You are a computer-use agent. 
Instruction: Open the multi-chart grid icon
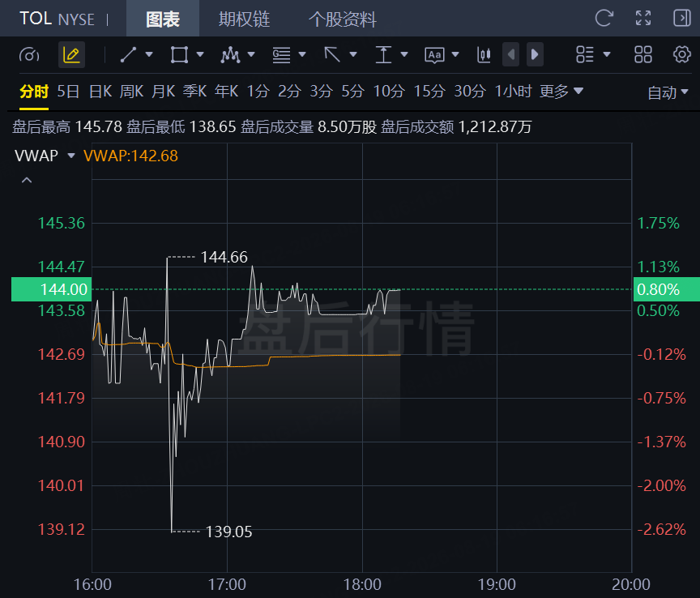tap(642, 54)
